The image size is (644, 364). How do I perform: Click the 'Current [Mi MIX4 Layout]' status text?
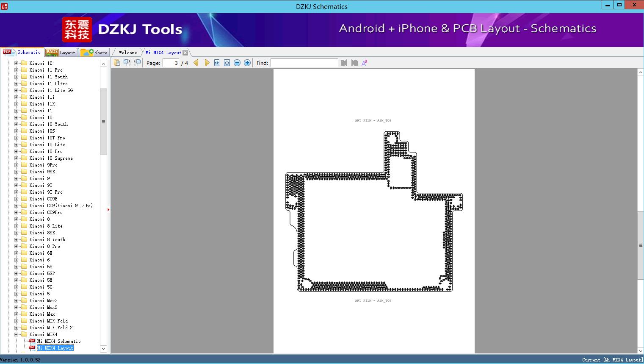pyautogui.click(x=612, y=360)
